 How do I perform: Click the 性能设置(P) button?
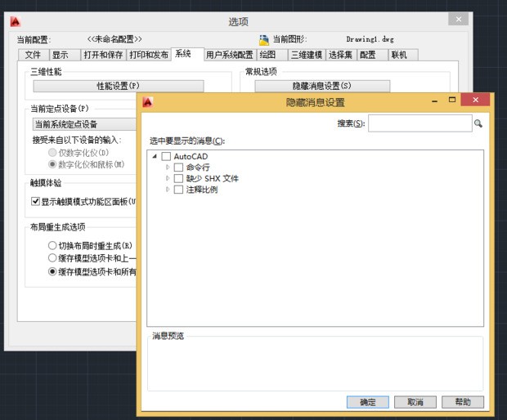coord(119,86)
